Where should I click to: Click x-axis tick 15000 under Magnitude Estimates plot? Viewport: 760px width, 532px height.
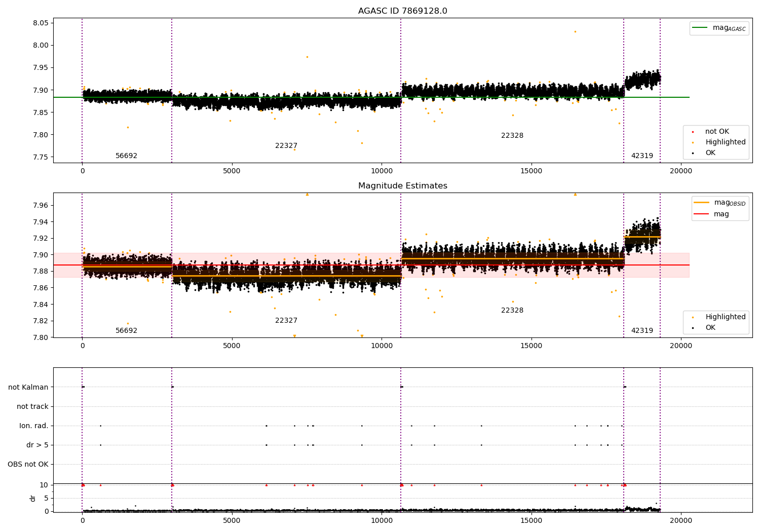pyautogui.click(x=531, y=346)
